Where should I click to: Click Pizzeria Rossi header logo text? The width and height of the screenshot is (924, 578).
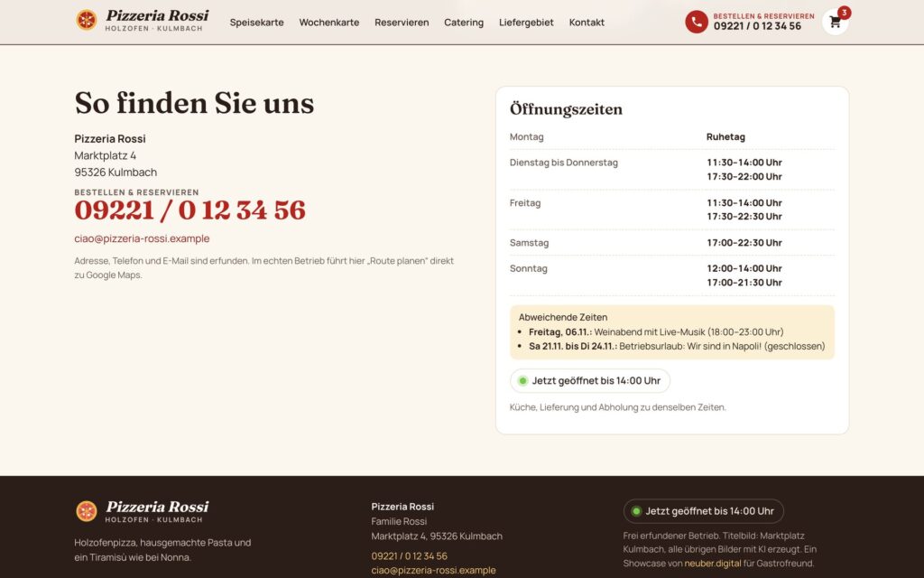(x=157, y=15)
